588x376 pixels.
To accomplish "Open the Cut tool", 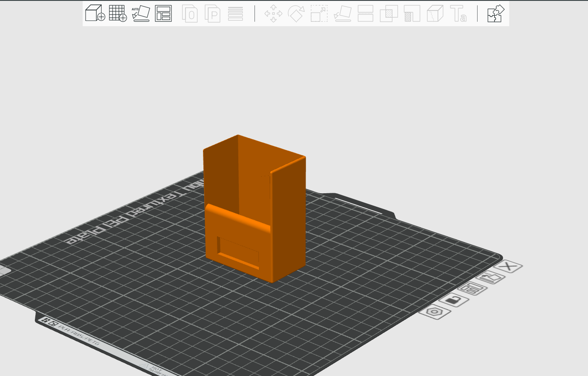I will click(365, 13).
